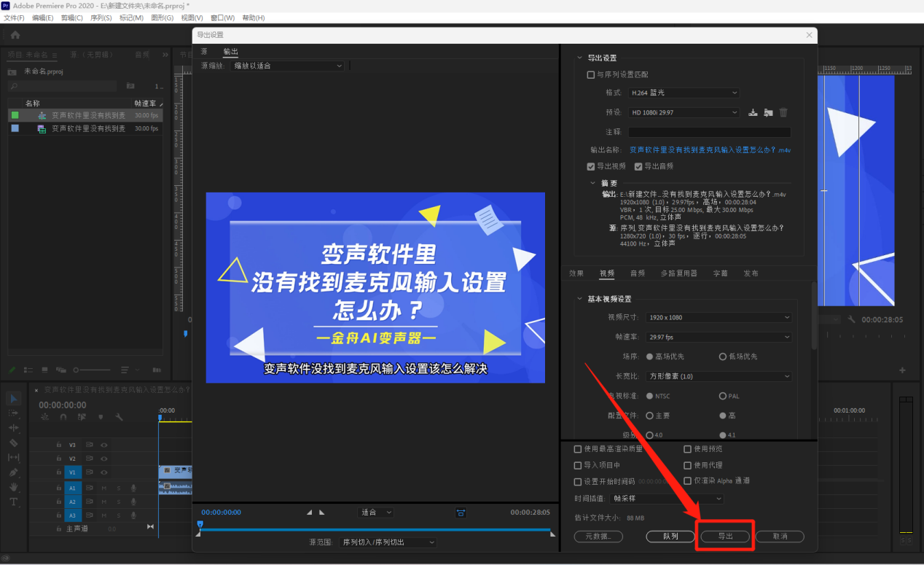This screenshot has width=924, height=565.
Task: Click the export preview playhead on timeline
Action: coord(200,524)
